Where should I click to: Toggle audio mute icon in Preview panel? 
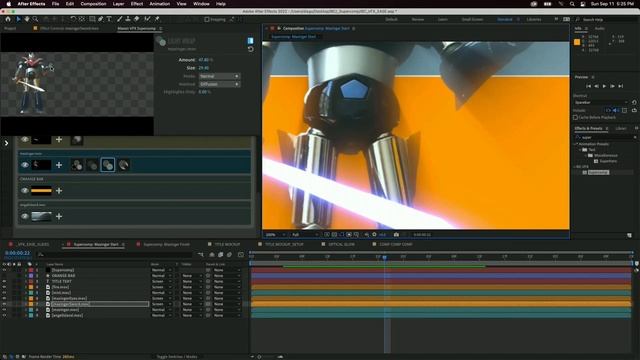point(616,110)
